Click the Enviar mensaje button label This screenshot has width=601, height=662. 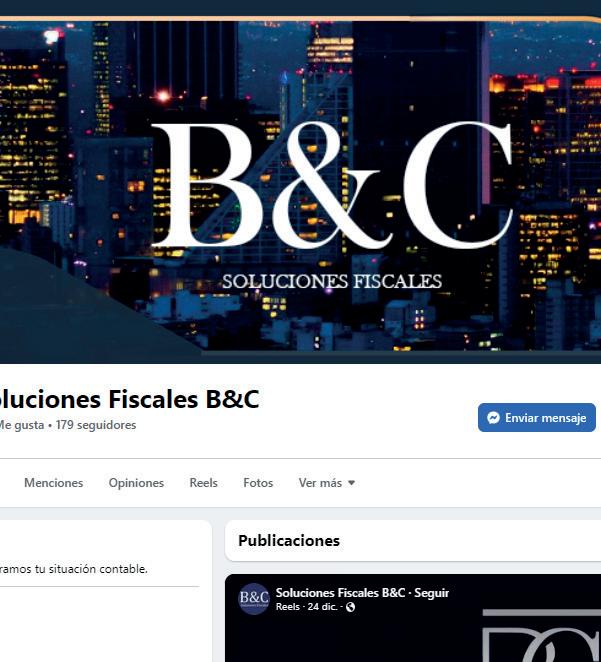[x=545, y=418]
